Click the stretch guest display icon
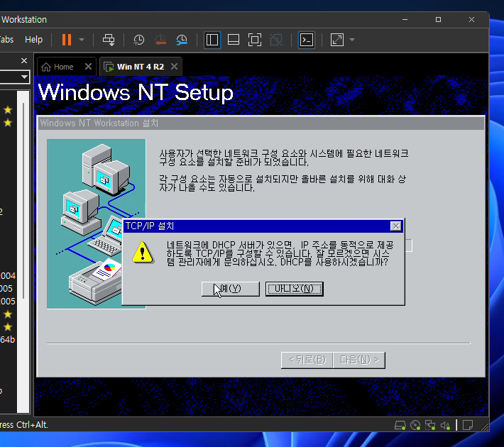The width and height of the screenshot is (504, 447). point(337,40)
